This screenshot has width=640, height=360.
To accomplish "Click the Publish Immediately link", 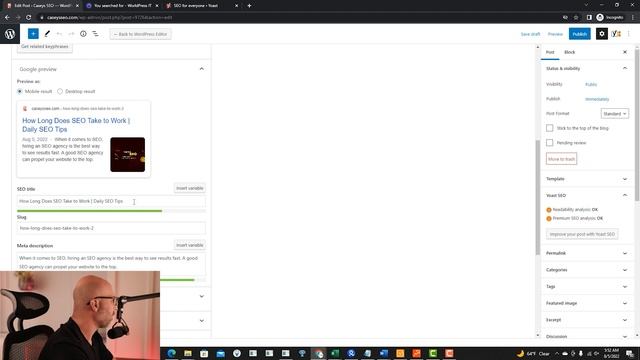I will click(597, 99).
